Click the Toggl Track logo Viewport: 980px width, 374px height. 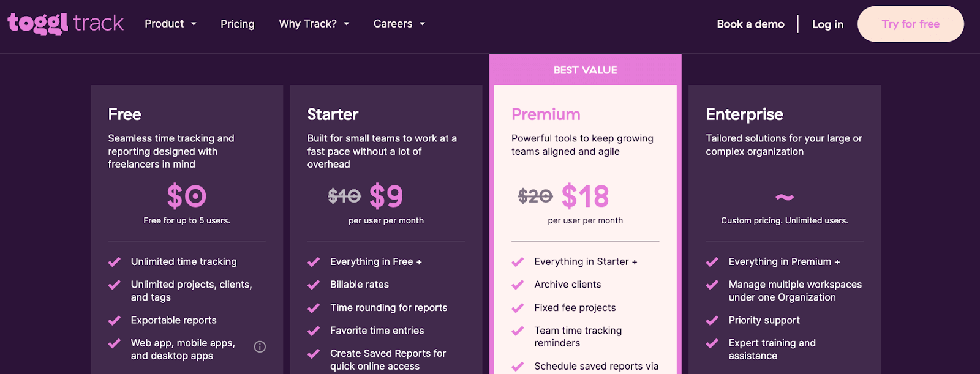66,23
